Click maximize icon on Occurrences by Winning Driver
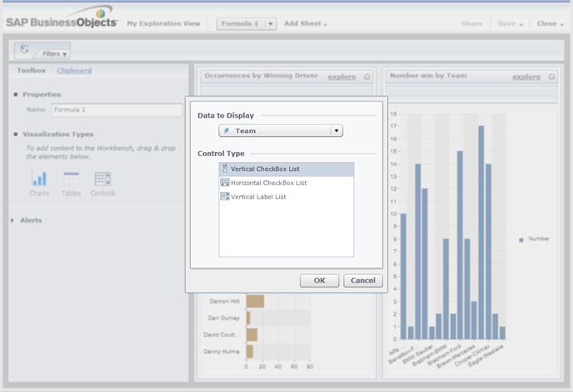The height and width of the screenshot is (392, 573). [x=367, y=76]
